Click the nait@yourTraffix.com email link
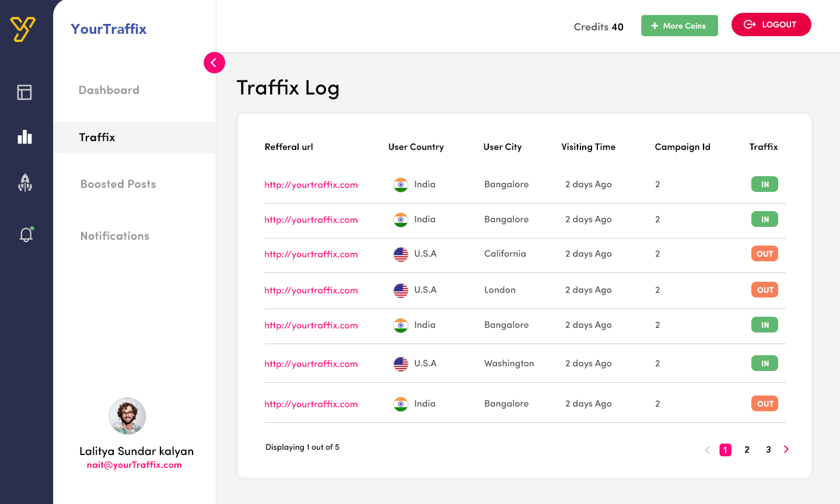 [x=134, y=465]
